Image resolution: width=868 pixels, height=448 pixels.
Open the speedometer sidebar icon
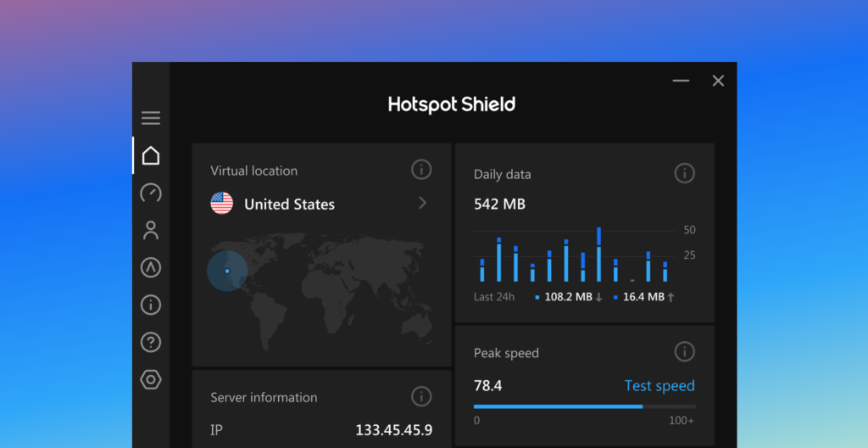[x=151, y=193]
